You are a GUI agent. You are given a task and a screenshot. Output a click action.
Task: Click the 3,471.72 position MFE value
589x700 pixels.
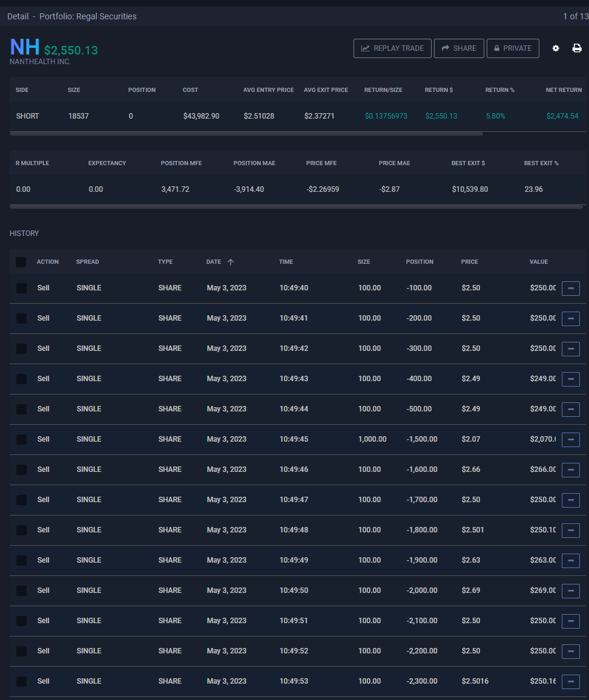[x=176, y=189]
